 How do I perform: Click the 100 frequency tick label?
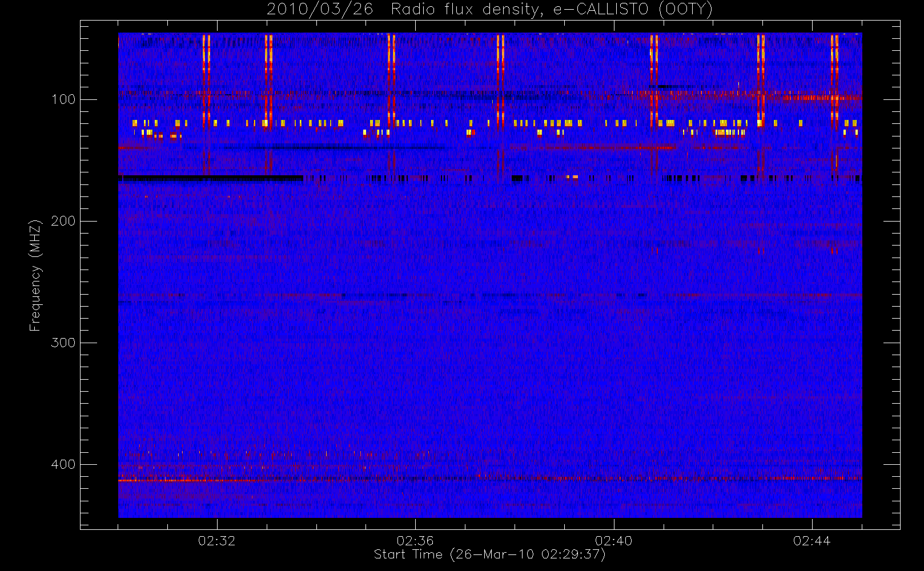coord(63,99)
